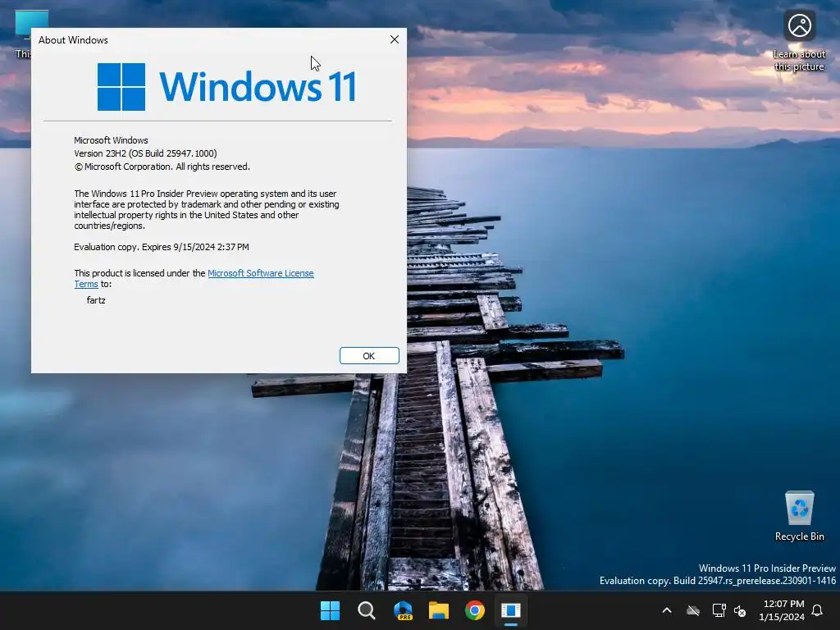The image size is (840, 630).
Task: Click Learn about this picture icon
Action: pyautogui.click(x=799, y=41)
